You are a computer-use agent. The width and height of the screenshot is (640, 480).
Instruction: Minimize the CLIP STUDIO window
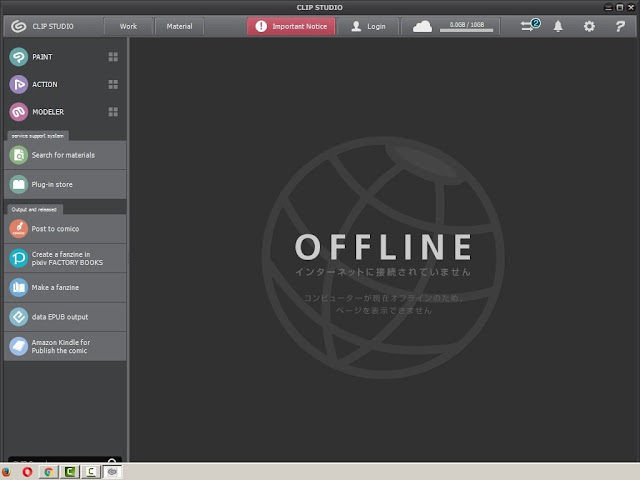(x=608, y=7)
